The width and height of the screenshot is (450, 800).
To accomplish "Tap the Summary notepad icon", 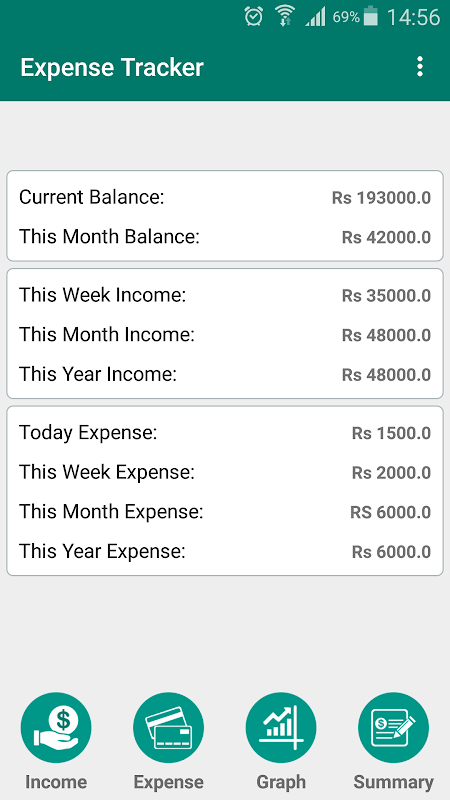I will coord(393,728).
